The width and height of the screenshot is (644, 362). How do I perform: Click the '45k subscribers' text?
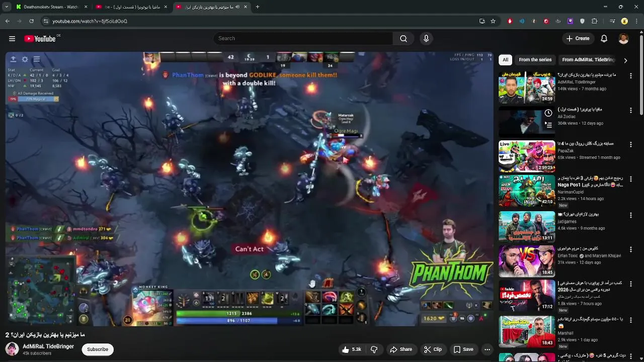point(37,353)
